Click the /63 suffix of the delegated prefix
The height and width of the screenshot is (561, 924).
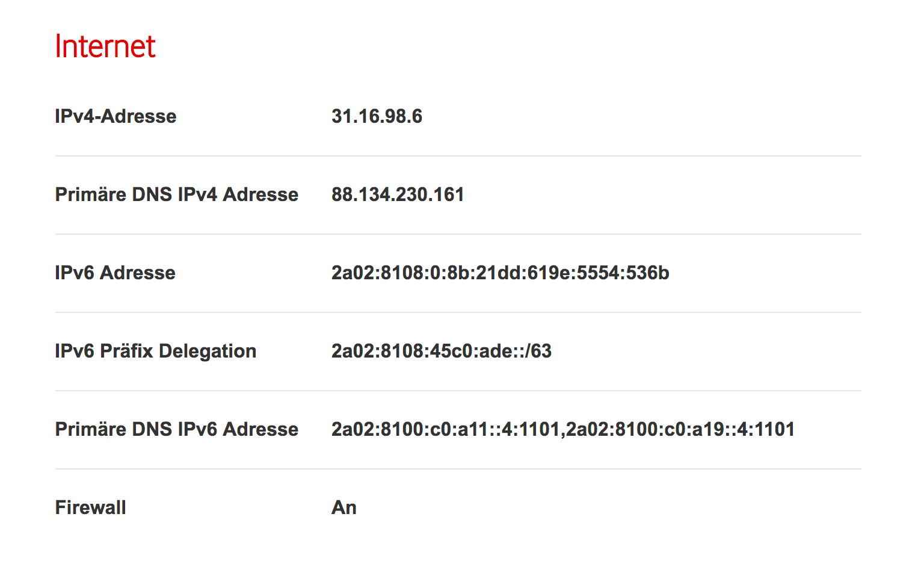[538, 351]
